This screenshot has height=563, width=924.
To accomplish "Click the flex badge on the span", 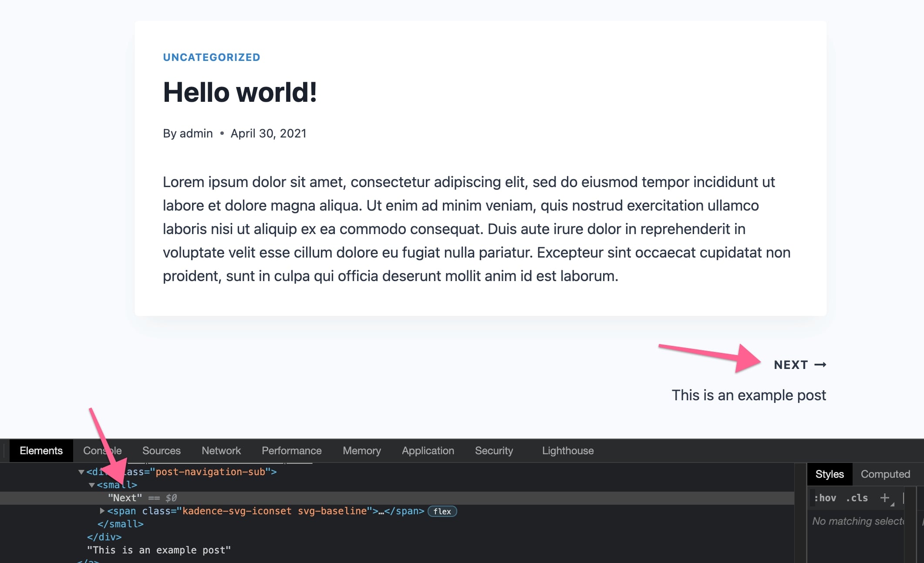I will pyautogui.click(x=442, y=511).
